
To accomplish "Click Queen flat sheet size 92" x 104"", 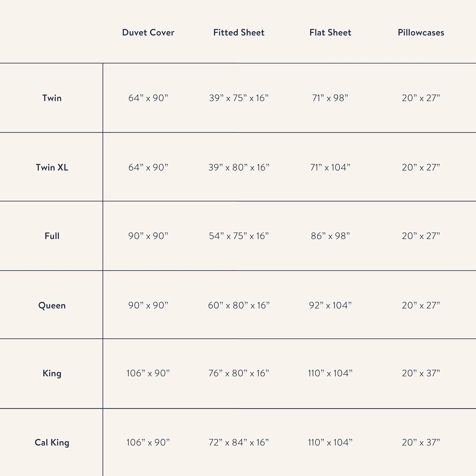I will [330, 305].
